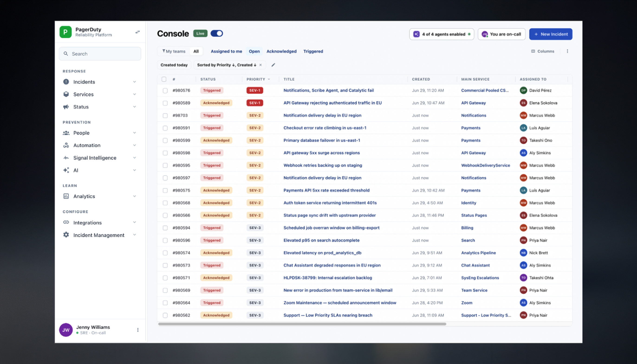Click the PagerDuty green P logo
Viewport: 637px width, 364px height.
coord(65,32)
